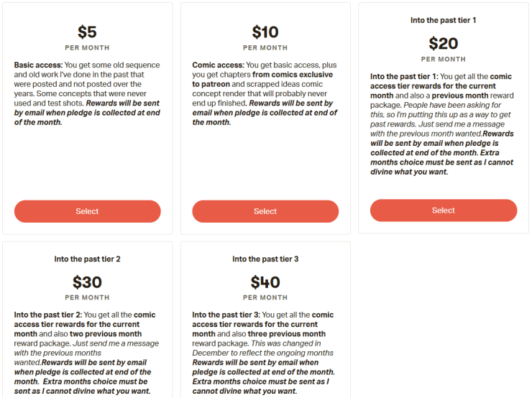532x398 pixels.
Task: Click the $20 tier reward description paragraph
Action: [443, 124]
